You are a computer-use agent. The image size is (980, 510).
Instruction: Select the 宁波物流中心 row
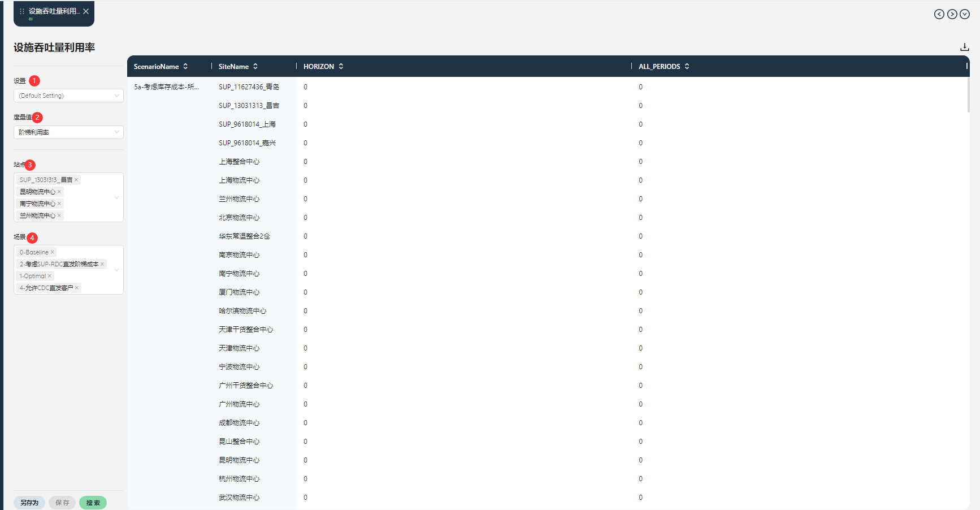[548, 367]
